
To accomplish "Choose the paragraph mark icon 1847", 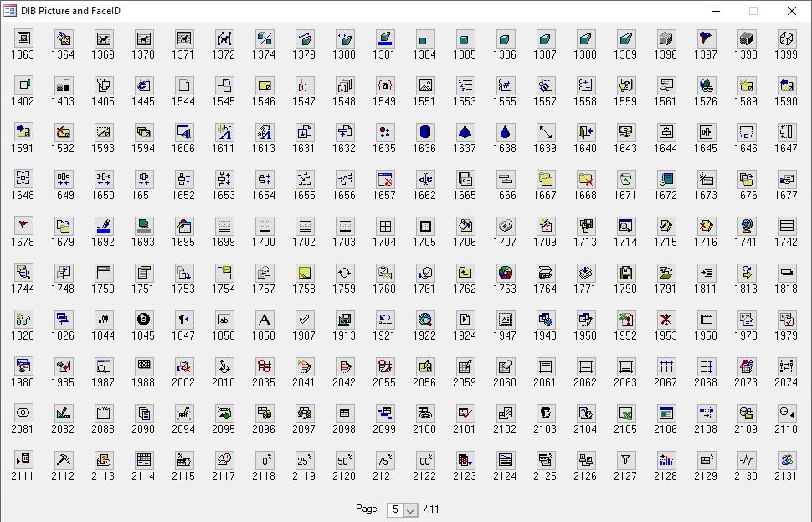I will pyautogui.click(x=184, y=320).
